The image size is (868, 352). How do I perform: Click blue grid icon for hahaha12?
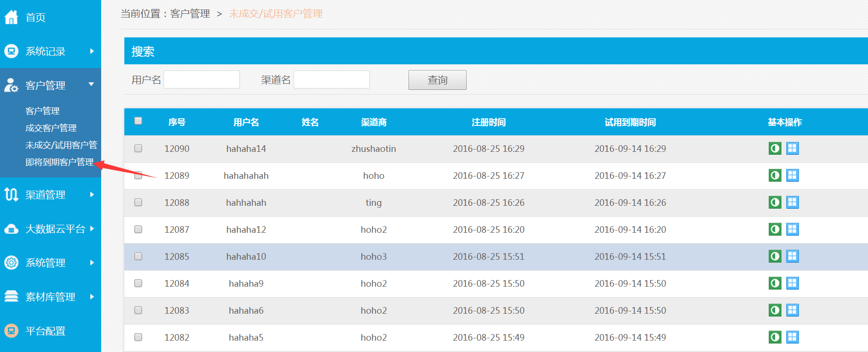click(x=792, y=229)
